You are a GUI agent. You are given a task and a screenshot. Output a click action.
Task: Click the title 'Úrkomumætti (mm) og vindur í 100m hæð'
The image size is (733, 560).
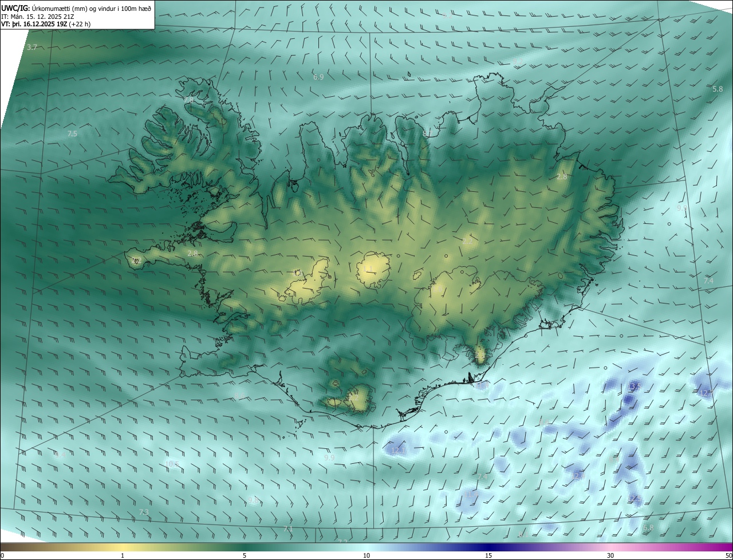click(92, 9)
